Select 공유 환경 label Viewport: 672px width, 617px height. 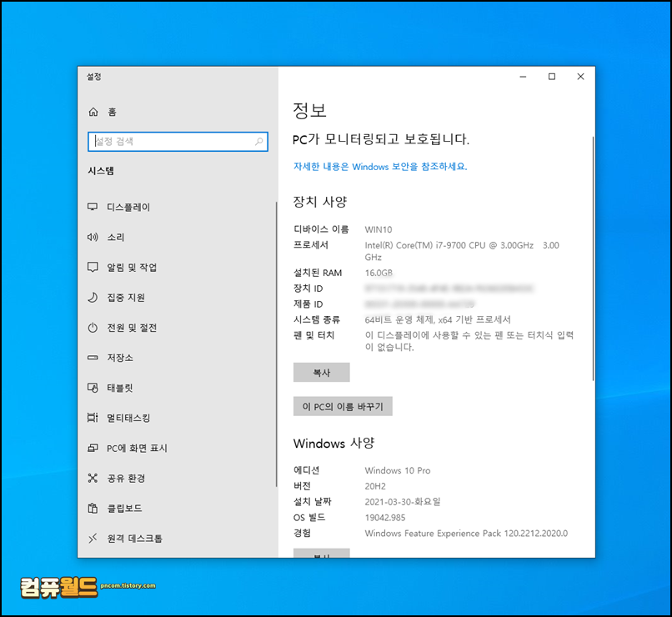coord(126,479)
